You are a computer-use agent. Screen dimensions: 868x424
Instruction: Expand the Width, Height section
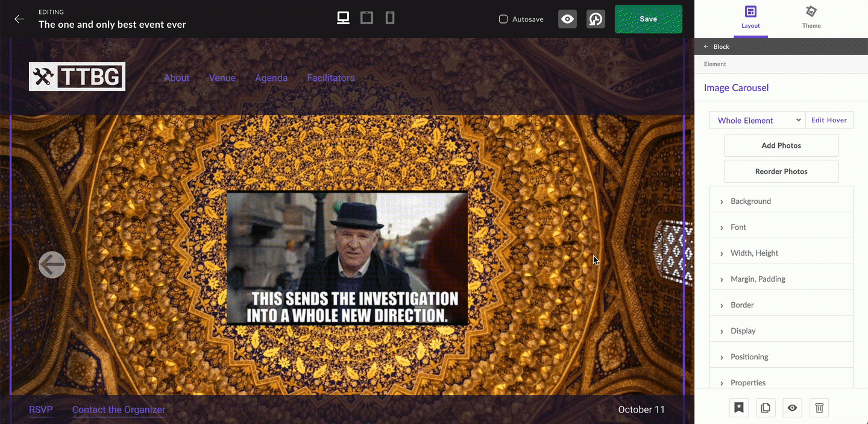click(x=781, y=253)
